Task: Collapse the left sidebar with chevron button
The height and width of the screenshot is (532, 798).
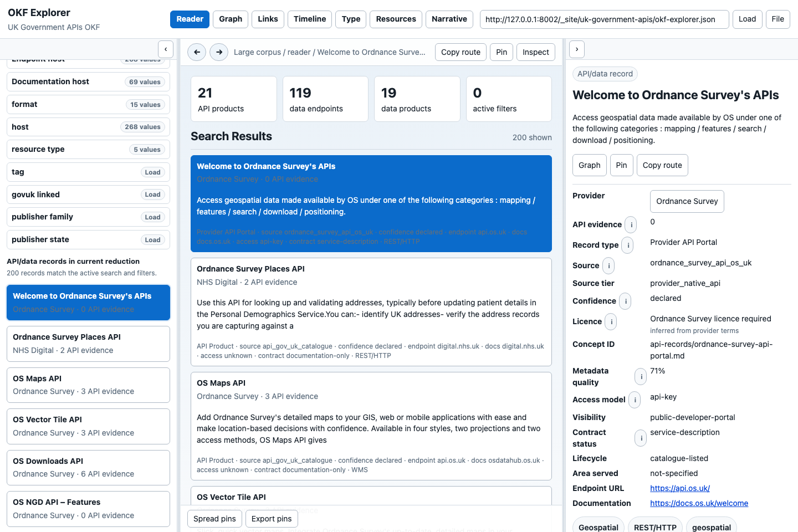Action: (166, 49)
